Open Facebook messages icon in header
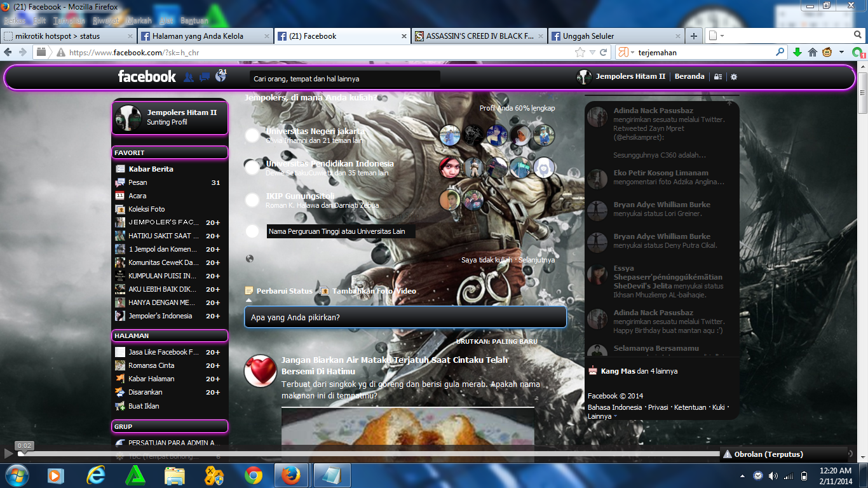The width and height of the screenshot is (868, 488). coord(204,77)
